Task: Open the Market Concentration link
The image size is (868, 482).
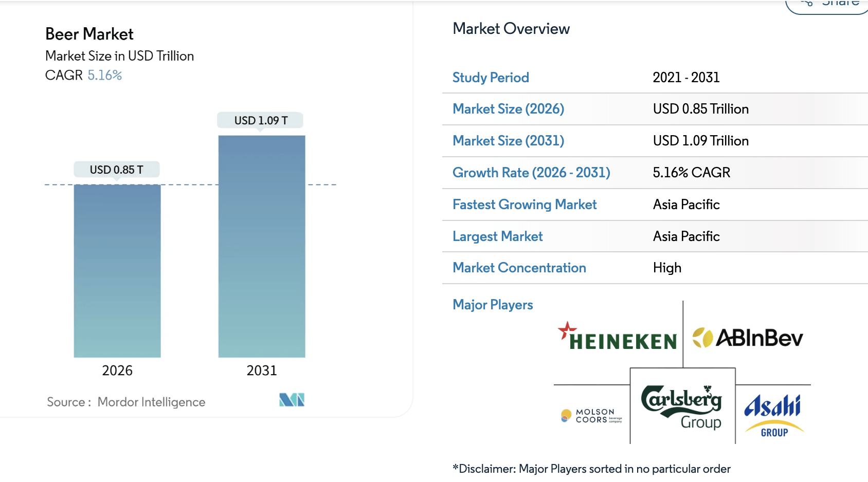Action: [519, 268]
